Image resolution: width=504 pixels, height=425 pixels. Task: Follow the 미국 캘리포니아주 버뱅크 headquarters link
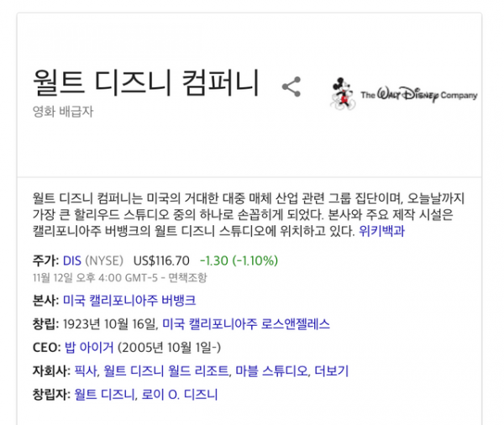pos(129,300)
